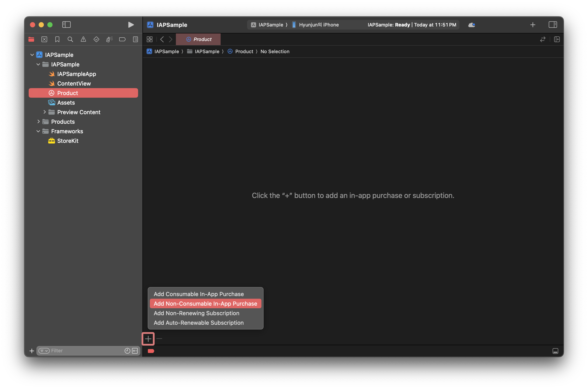Open the Bookmark navigator icon
Viewport: 588px width, 389px height.
coord(57,39)
